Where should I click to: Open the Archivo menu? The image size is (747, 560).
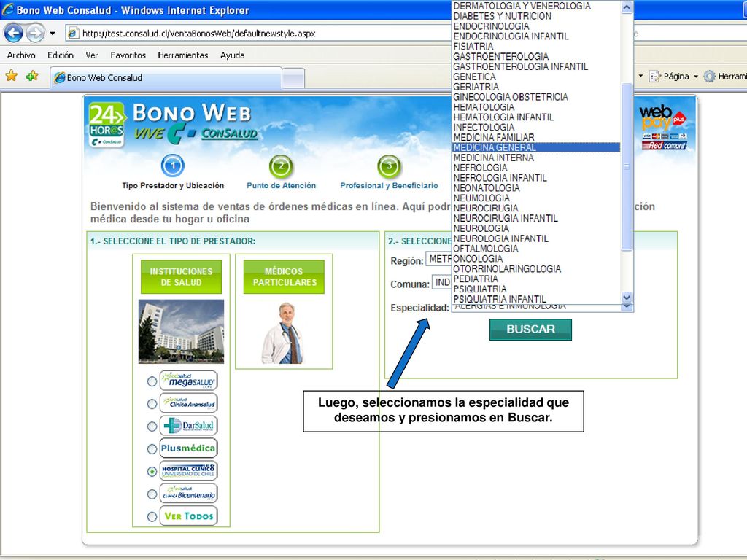tap(21, 55)
